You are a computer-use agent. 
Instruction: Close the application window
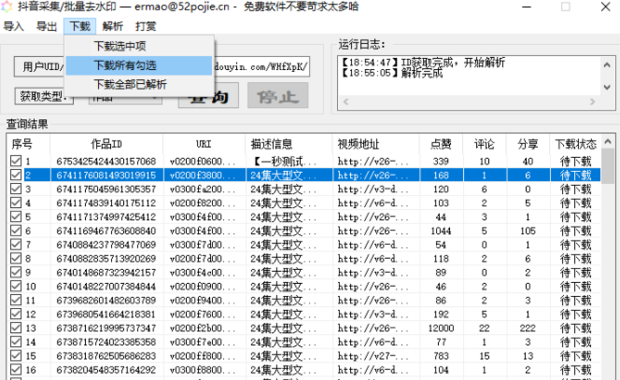[605, 7]
